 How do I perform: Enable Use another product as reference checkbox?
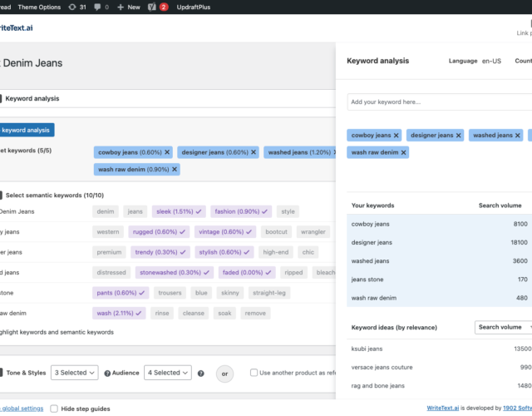click(254, 373)
